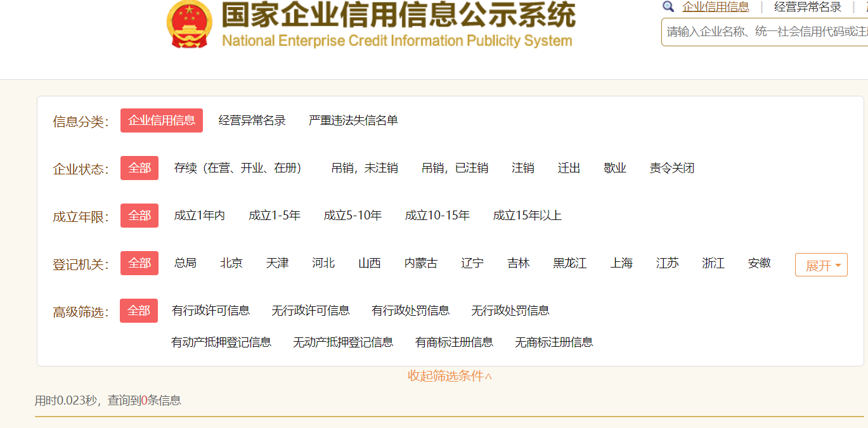Expand more authorities with 展开
The height and width of the screenshot is (428, 868).
point(821,265)
